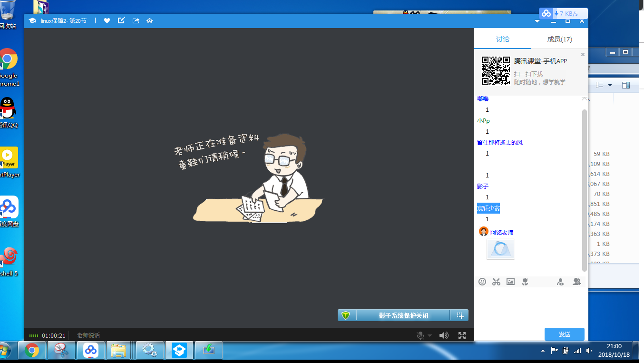Screen dimensions: 644x363
Task: Open the Windows Start menu
Action: click(x=5, y=351)
